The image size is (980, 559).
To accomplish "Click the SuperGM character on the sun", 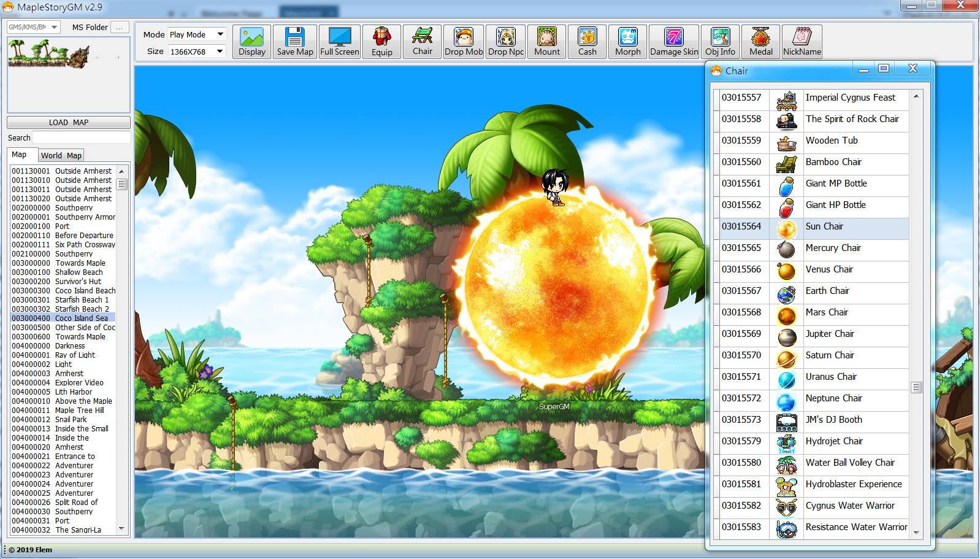I will (x=555, y=187).
